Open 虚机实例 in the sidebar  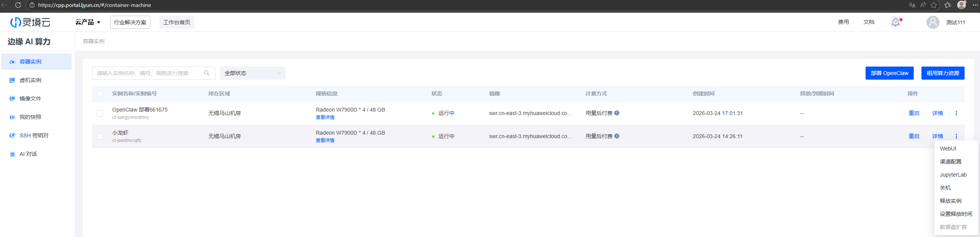tap(30, 80)
